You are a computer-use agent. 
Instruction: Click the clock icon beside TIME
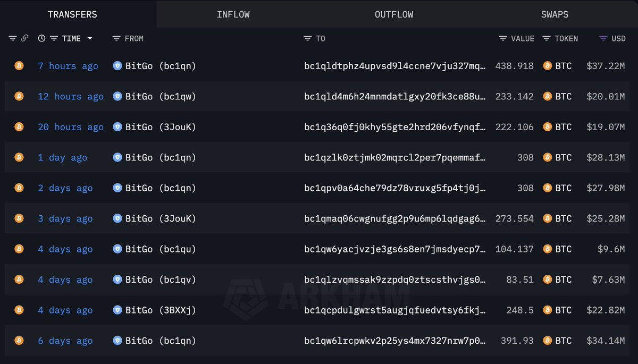(x=41, y=38)
